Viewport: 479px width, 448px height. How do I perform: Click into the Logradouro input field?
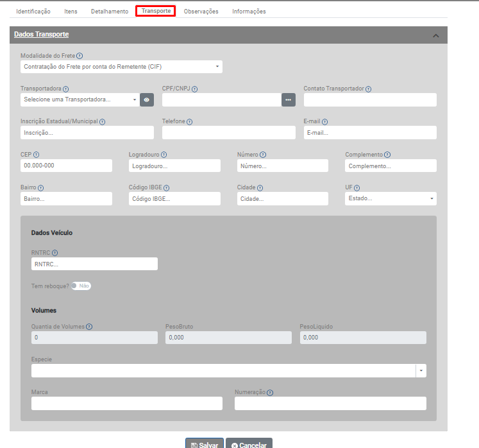(174, 166)
